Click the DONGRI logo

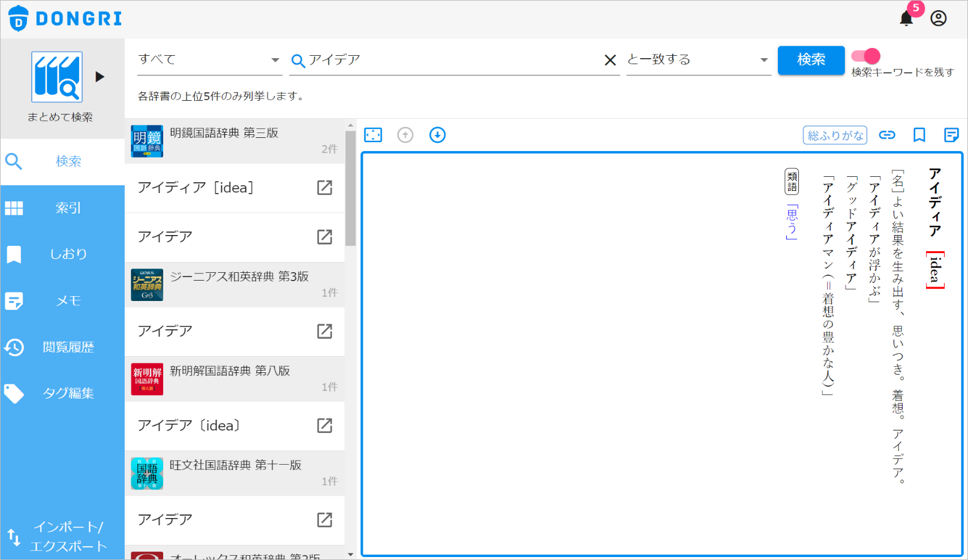65,19
